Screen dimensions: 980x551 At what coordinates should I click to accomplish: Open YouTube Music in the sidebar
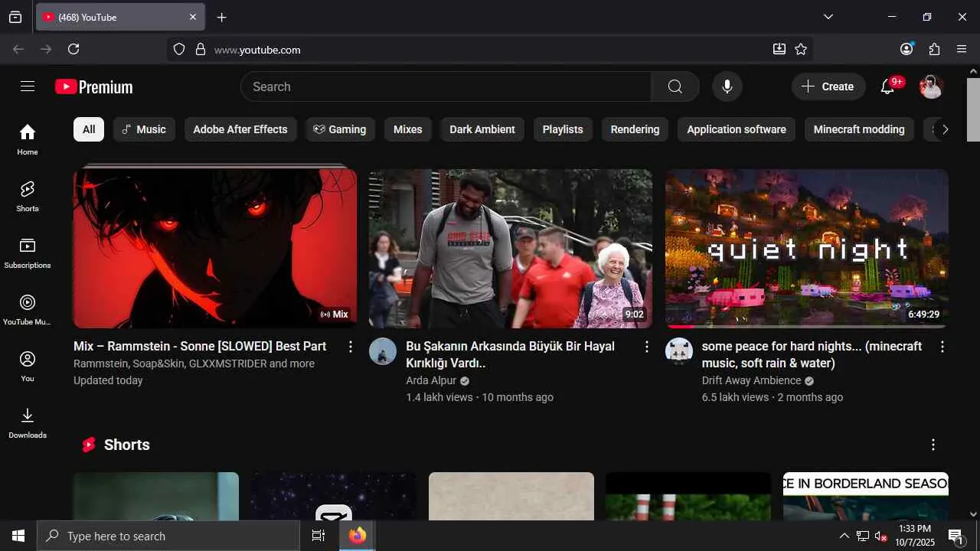pyautogui.click(x=28, y=309)
